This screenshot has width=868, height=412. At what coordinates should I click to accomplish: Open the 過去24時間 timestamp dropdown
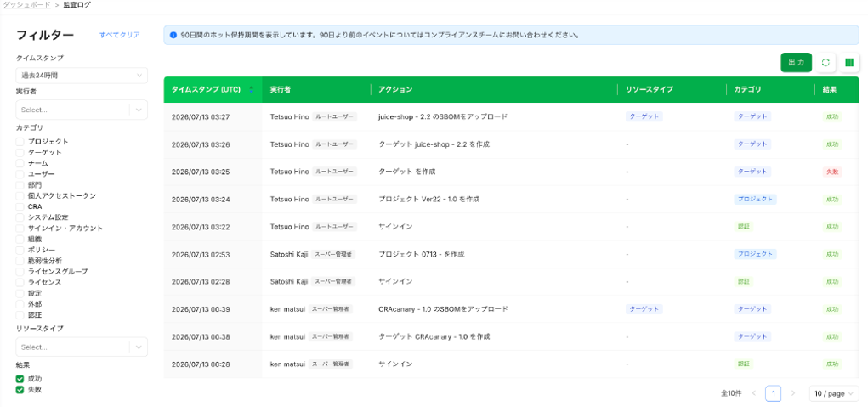click(x=82, y=76)
